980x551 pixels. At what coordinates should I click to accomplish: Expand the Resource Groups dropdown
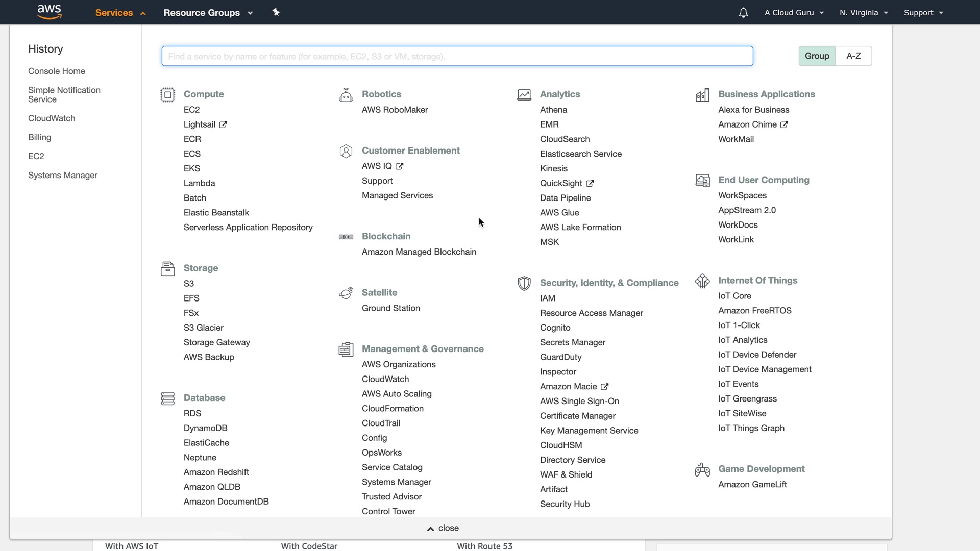(x=208, y=13)
